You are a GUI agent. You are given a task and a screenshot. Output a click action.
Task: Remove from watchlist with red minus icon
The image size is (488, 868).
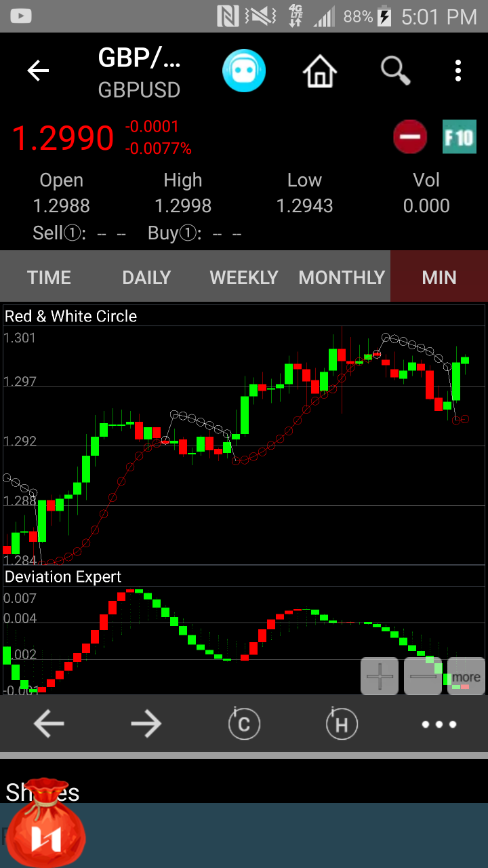tap(410, 138)
